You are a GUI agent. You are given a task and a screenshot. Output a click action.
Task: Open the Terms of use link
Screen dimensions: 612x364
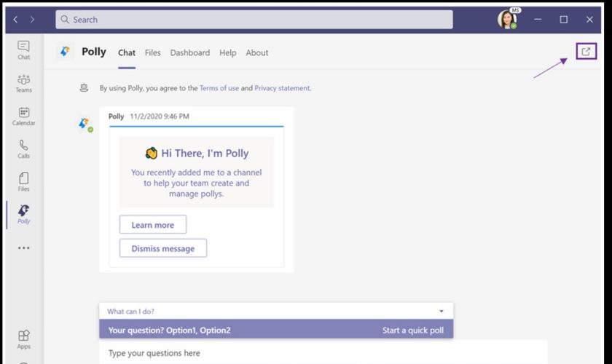pos(219,88)
